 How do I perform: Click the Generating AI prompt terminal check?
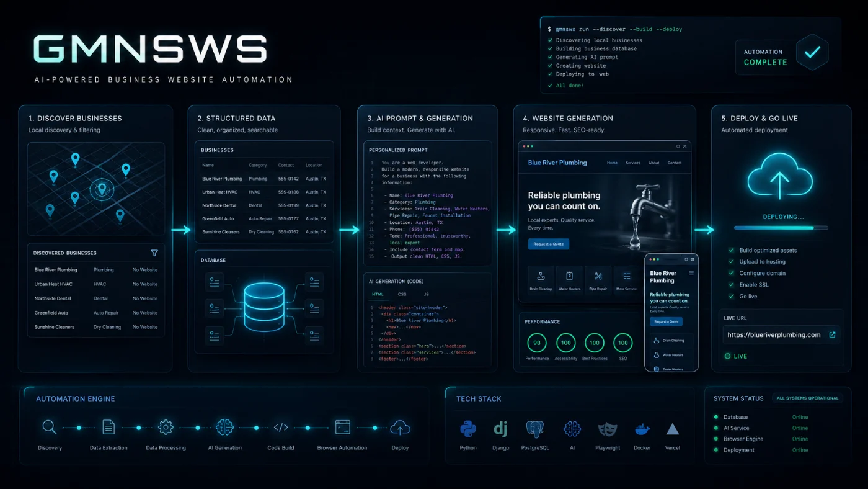tap(550, 57)
